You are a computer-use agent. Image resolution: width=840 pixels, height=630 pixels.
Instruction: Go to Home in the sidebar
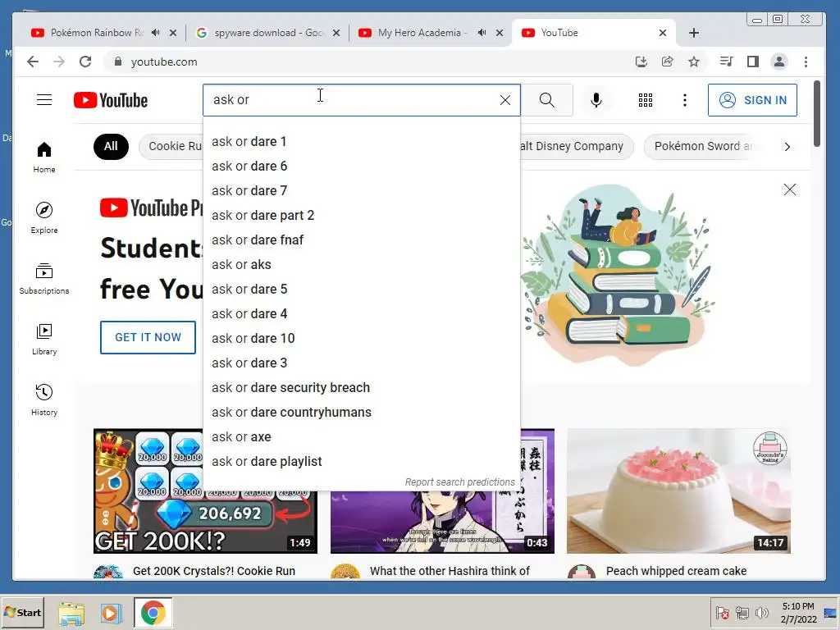(44, 157)
